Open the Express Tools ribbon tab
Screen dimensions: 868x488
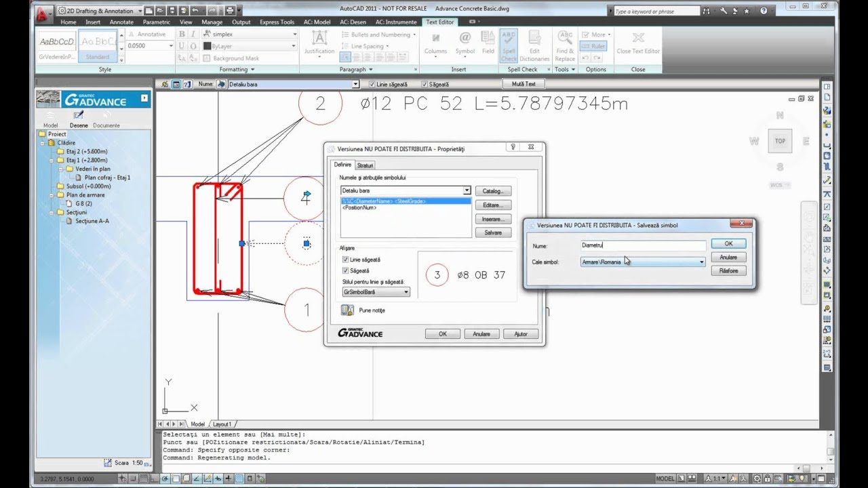277,22
